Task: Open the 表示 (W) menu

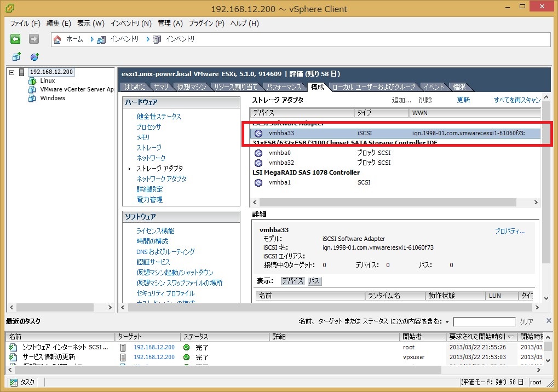Action: [x=91, y=24]
